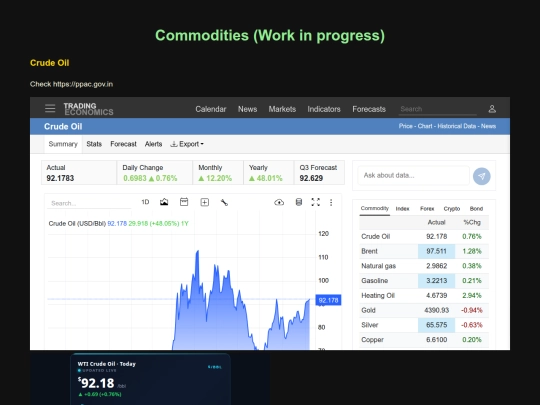Open the Natural gas row link
Image resolution: width=540 pixels, height=405 pixels.
pos(378,266)
